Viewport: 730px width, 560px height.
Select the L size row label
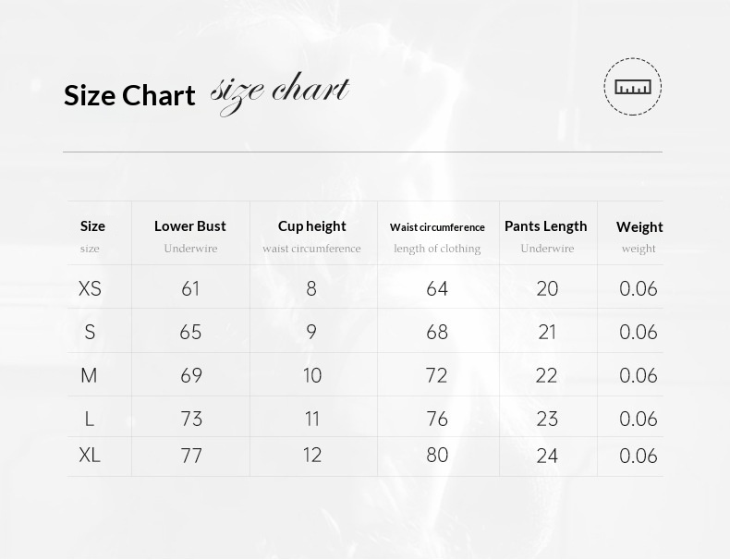[90, 419]
